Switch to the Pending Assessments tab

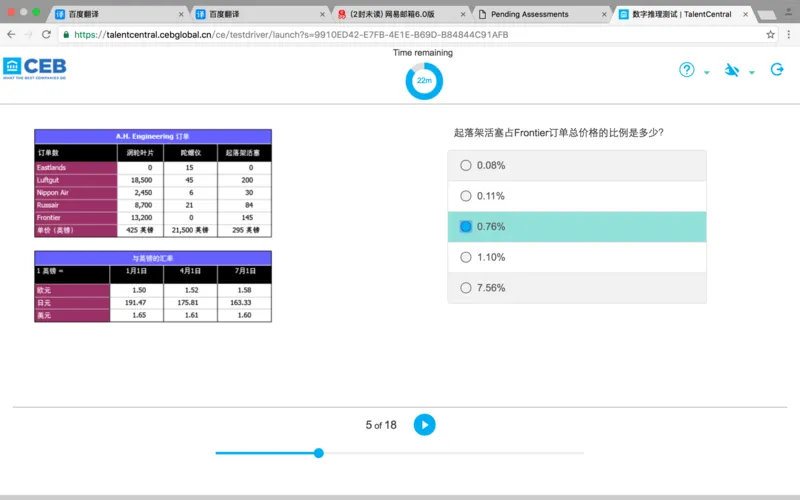tap(541, 14)
